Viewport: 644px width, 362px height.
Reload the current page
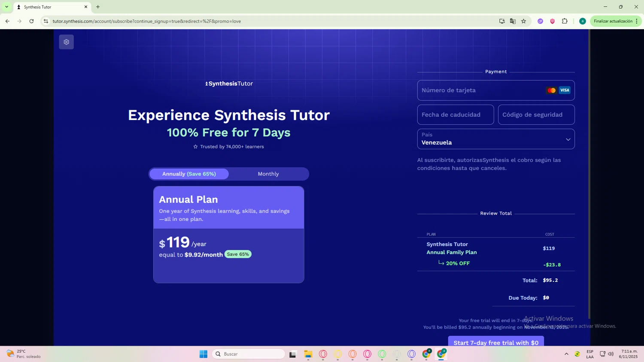[x=31, y=21]
